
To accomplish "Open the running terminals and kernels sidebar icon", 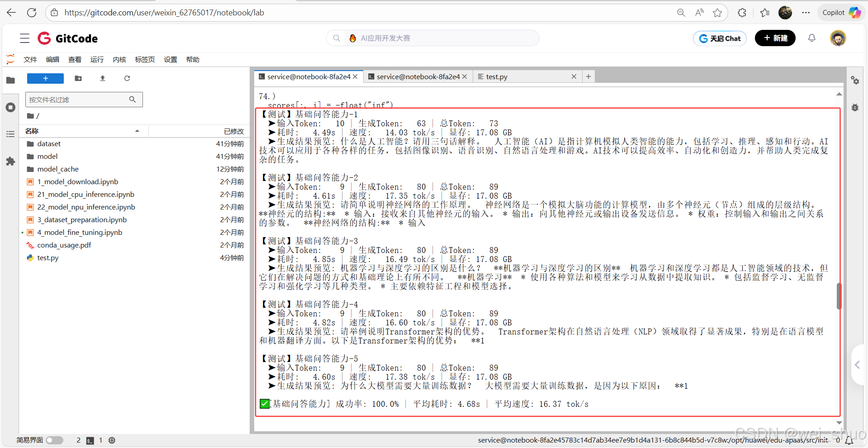I will point(10,107).
